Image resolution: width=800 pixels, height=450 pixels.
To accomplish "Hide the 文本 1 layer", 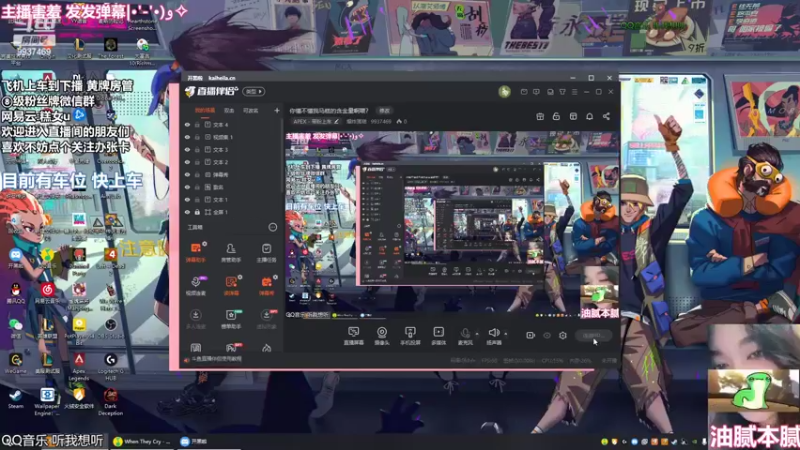I will pyautogui.click(x=187, y=199).
